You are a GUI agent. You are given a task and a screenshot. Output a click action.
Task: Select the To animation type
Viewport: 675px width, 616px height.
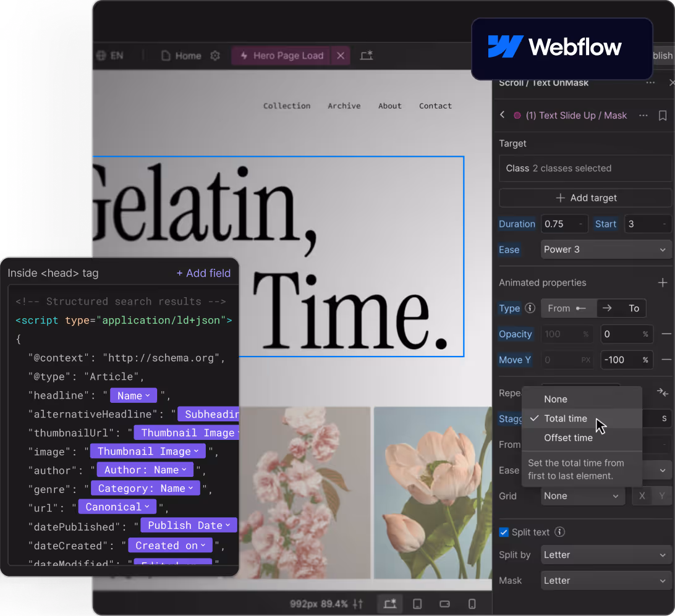[x=621, y=308]
